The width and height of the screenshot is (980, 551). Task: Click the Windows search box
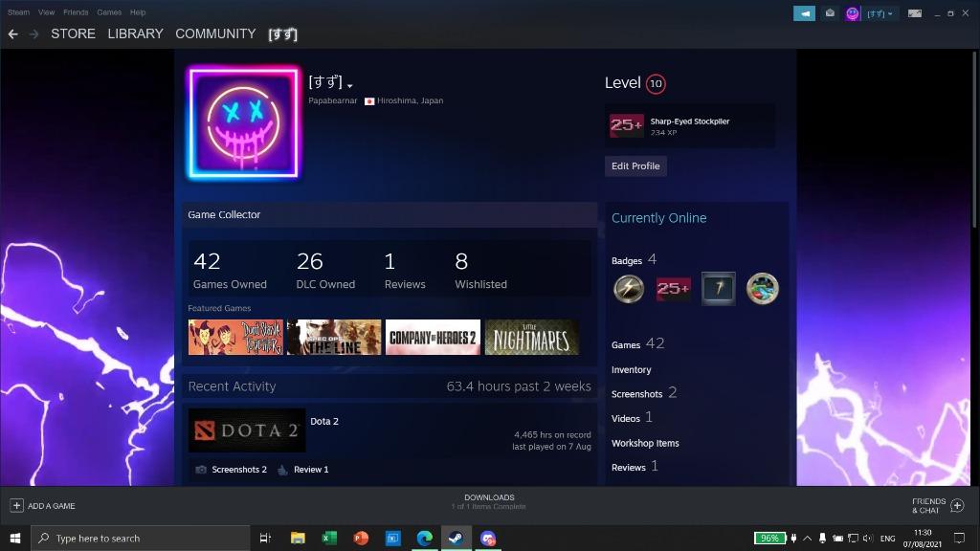click(142, 539)
